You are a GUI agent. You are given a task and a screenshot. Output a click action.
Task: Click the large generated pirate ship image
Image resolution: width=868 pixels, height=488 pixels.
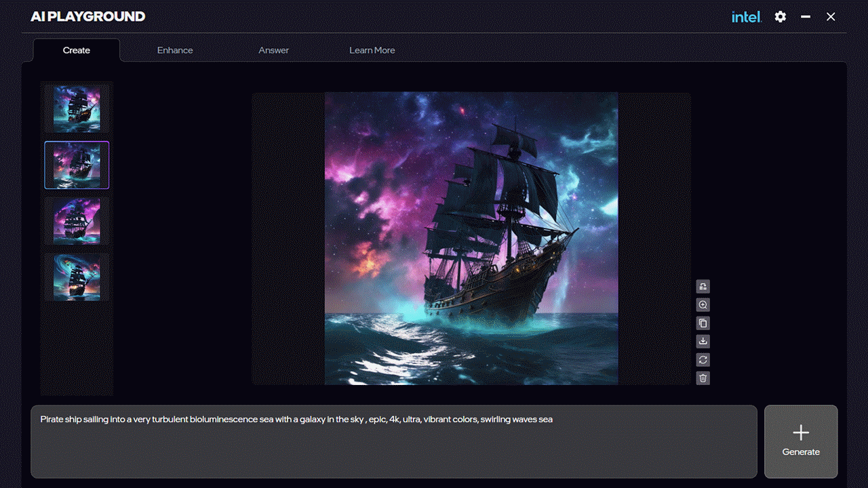[471, 239]
